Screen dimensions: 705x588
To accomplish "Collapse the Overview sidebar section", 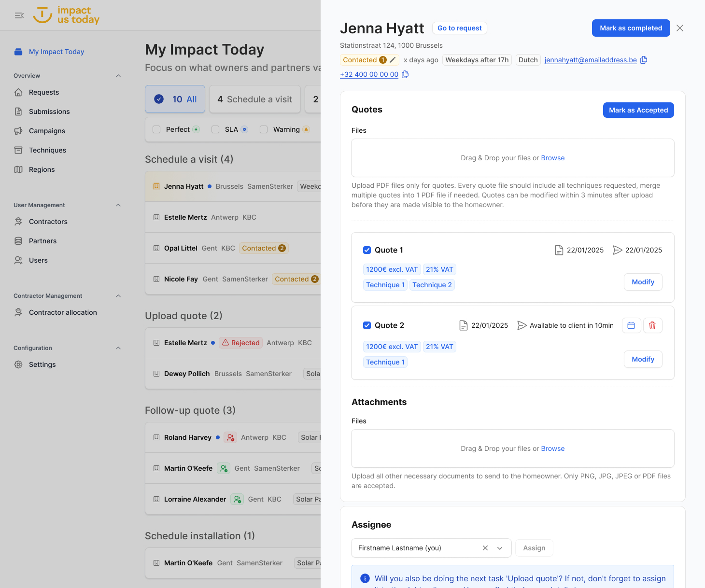I will pyautogui.click(x=118, y=76).
